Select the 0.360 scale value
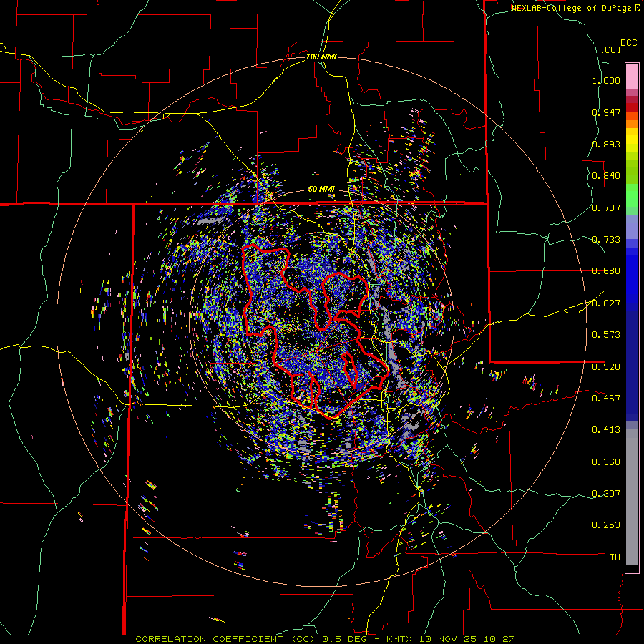The image size is (644, 644). coord(606,462)
